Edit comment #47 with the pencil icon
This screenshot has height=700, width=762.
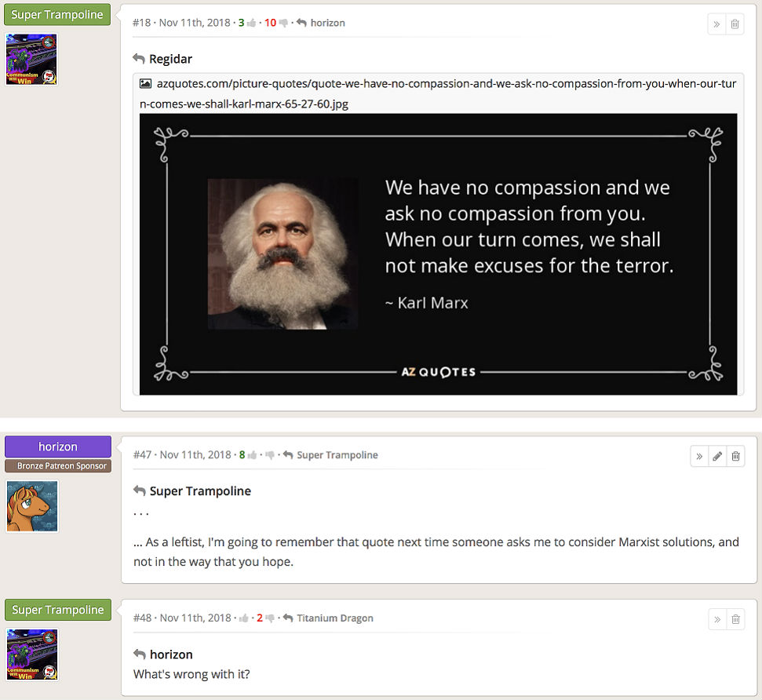click(717, 456)
